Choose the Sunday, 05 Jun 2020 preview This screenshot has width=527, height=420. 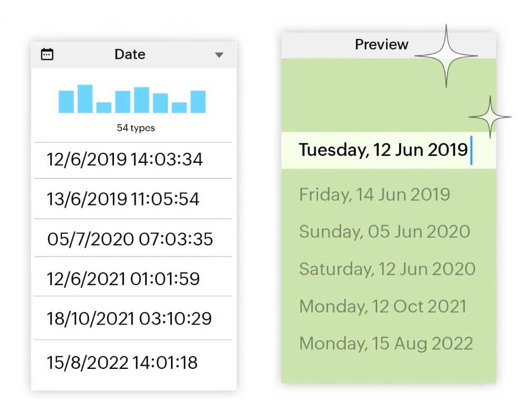(385, 231)
